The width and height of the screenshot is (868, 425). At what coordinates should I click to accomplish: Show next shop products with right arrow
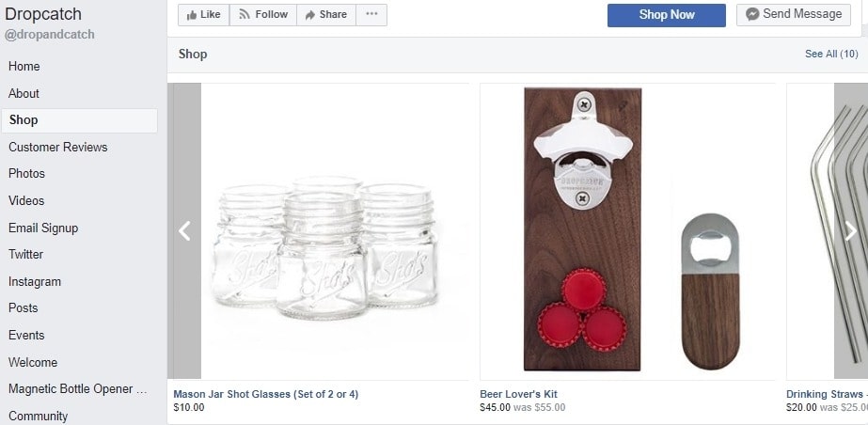coord(850,230)
